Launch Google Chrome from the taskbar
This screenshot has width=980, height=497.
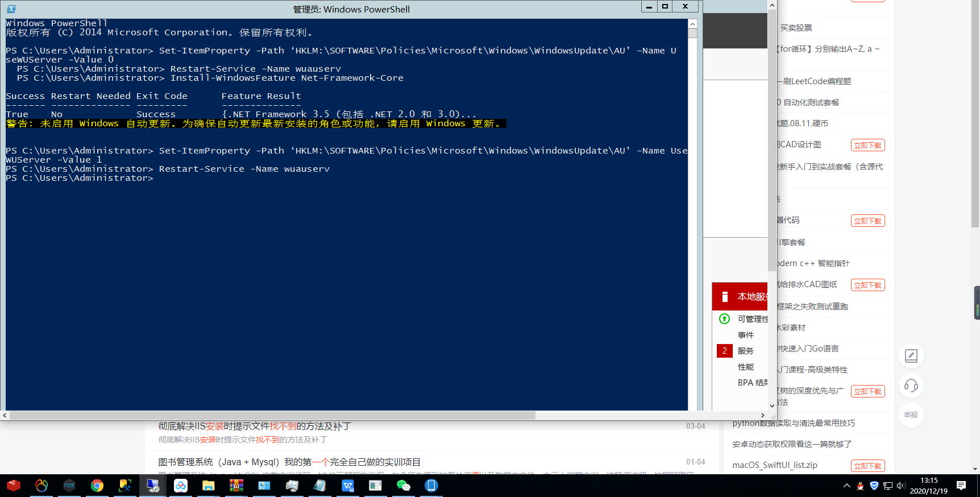[97, 486]
